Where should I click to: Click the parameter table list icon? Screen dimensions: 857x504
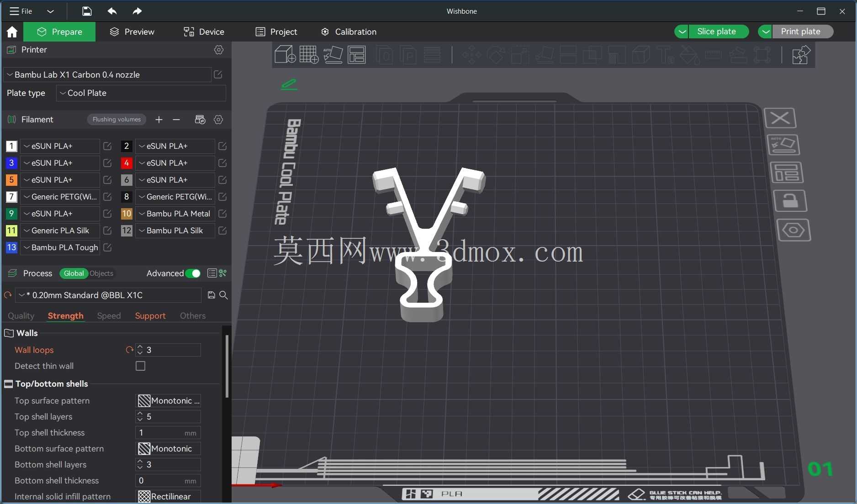coord(212,273)
